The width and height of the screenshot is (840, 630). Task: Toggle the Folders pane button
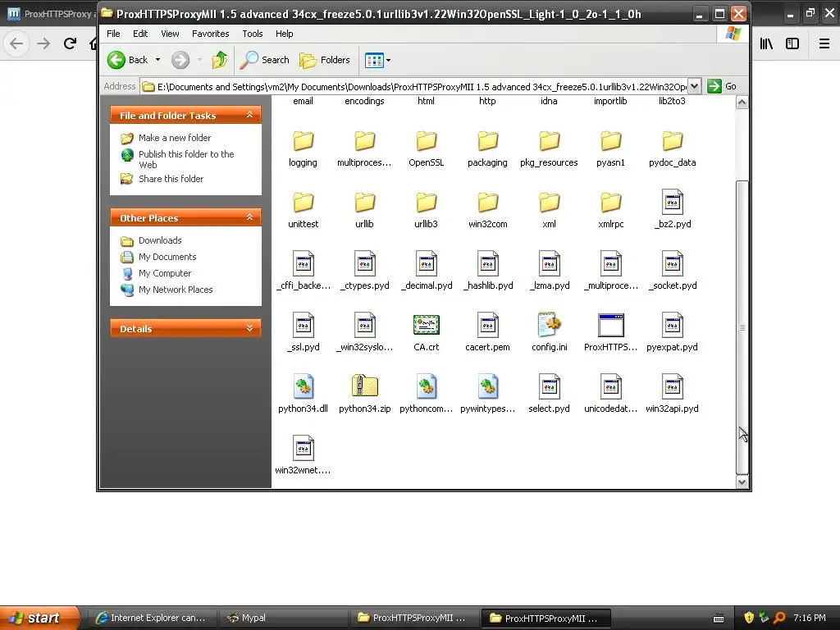(x=325, y=60)
